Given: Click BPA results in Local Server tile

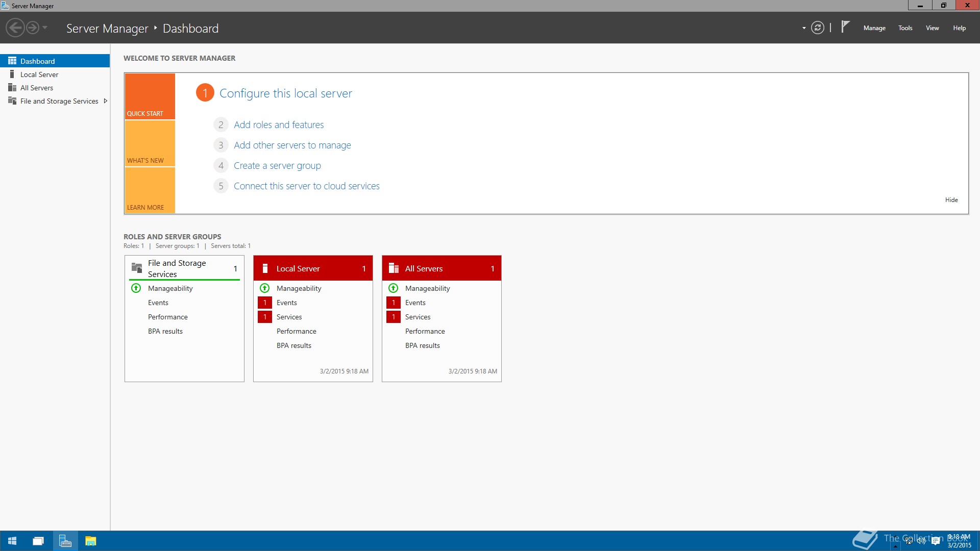Looking at the screenshot, I should click(294, 345).
